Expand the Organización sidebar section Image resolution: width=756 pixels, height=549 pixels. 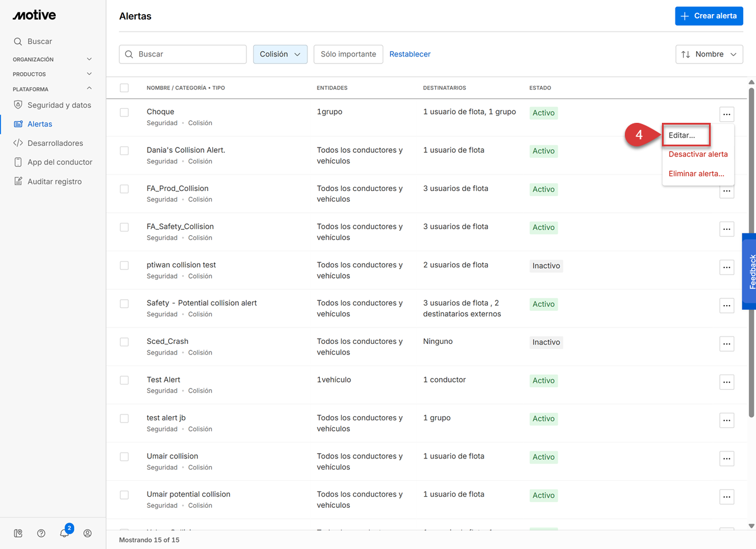point(89,59)
